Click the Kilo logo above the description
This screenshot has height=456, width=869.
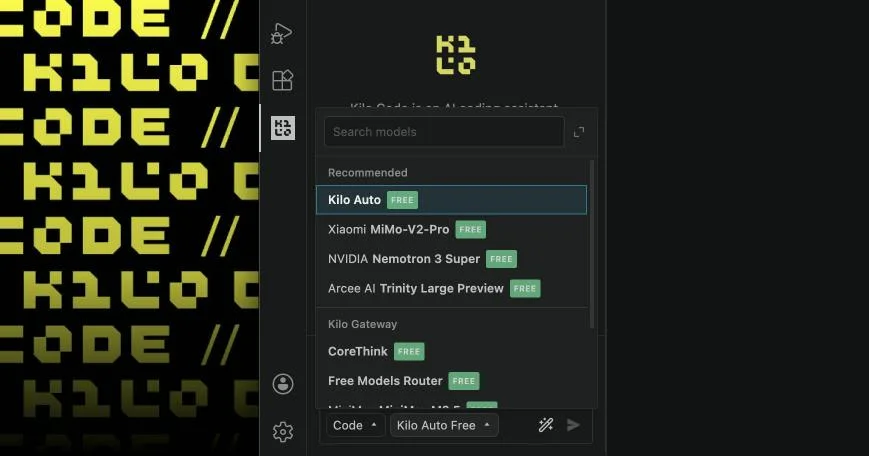[x=456, y=55]
